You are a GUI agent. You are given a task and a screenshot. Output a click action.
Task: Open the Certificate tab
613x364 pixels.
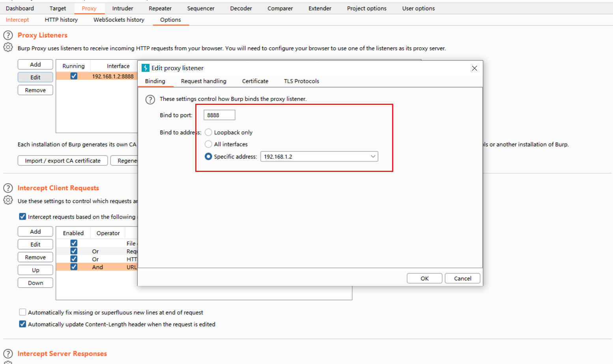coord(255,81)
